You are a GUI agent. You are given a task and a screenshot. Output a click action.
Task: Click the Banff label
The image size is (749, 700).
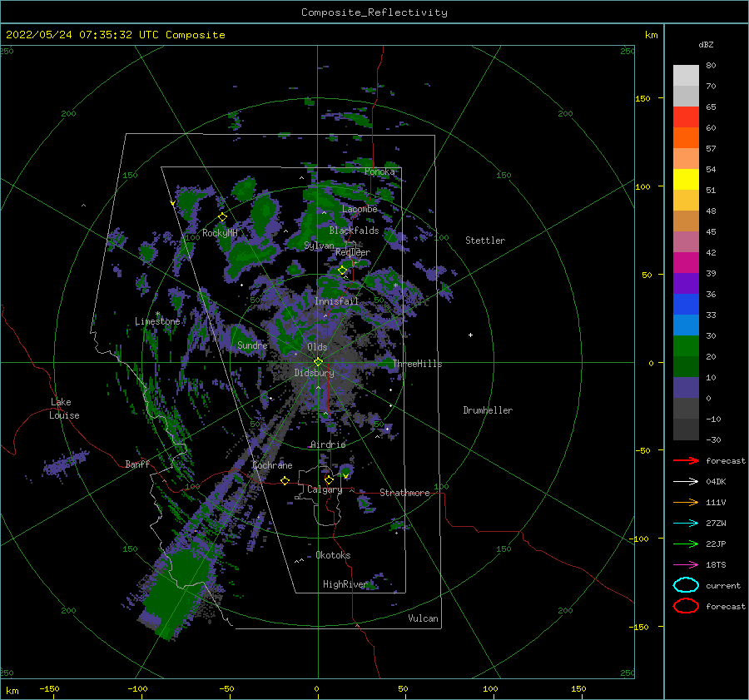[x=137, y=464]
